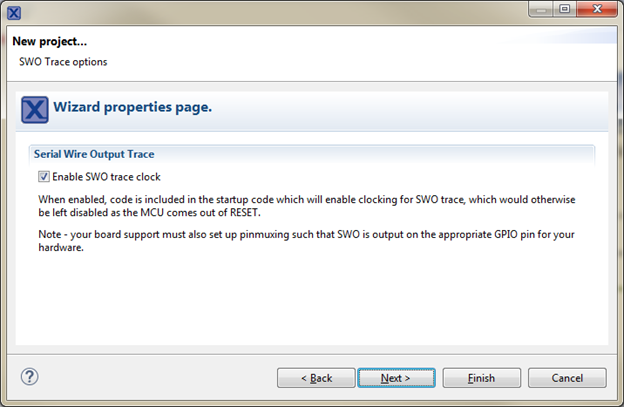624x407 pixels.
Task: Click the 'Wizard properties page.' heading
Action: point(133,107)
